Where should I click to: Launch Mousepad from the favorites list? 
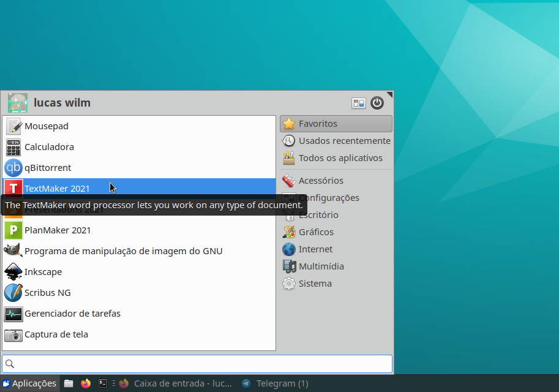click(47, 126)
